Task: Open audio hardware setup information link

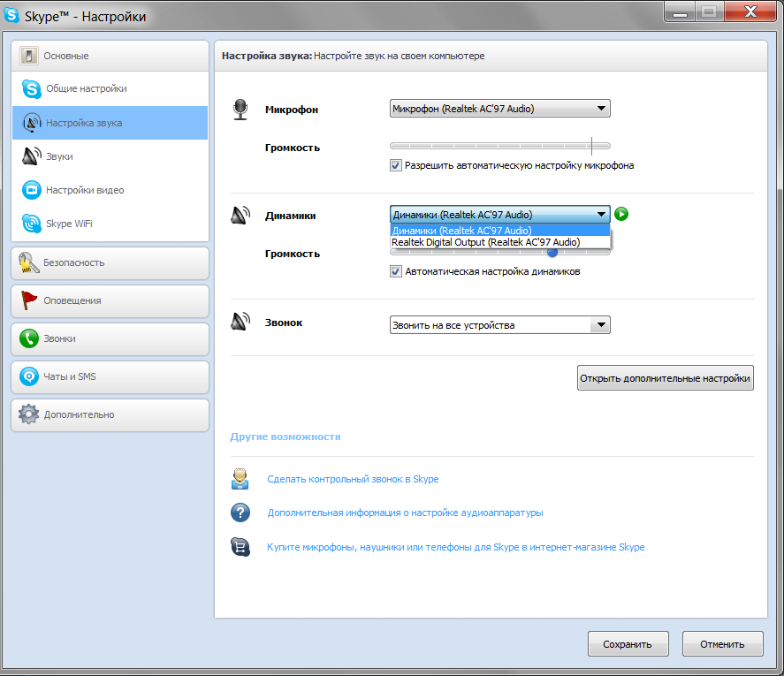Action: click(x=405, y=513)
